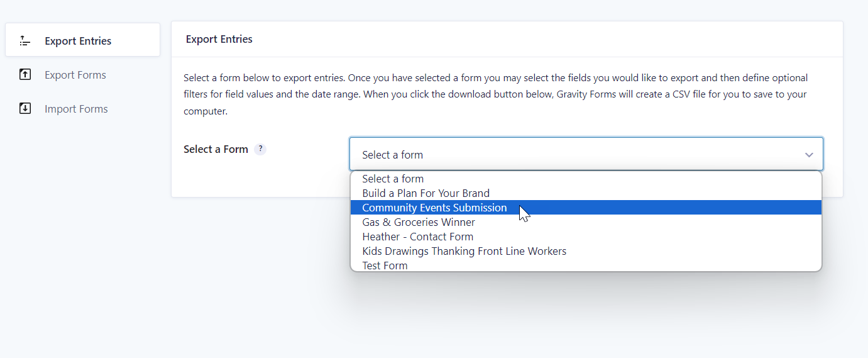Screen dimensions: 868x358
Task: Select the blank 'Select a form' placeholder option
Action: [586, 179]
